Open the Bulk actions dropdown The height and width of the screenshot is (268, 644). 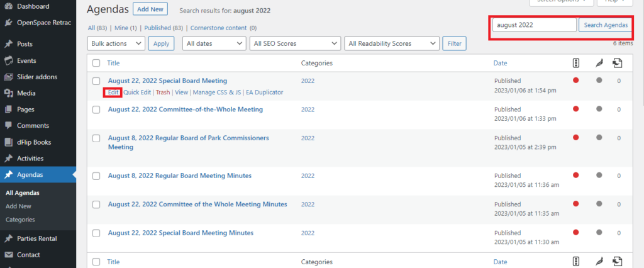[x=116, y=43]
